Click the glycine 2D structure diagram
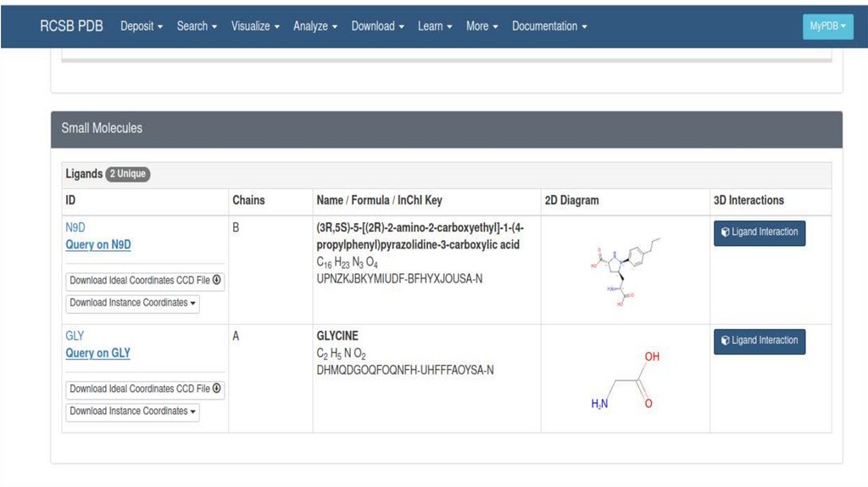The height and width of the screenshot is (487, 868). [626, 380]
